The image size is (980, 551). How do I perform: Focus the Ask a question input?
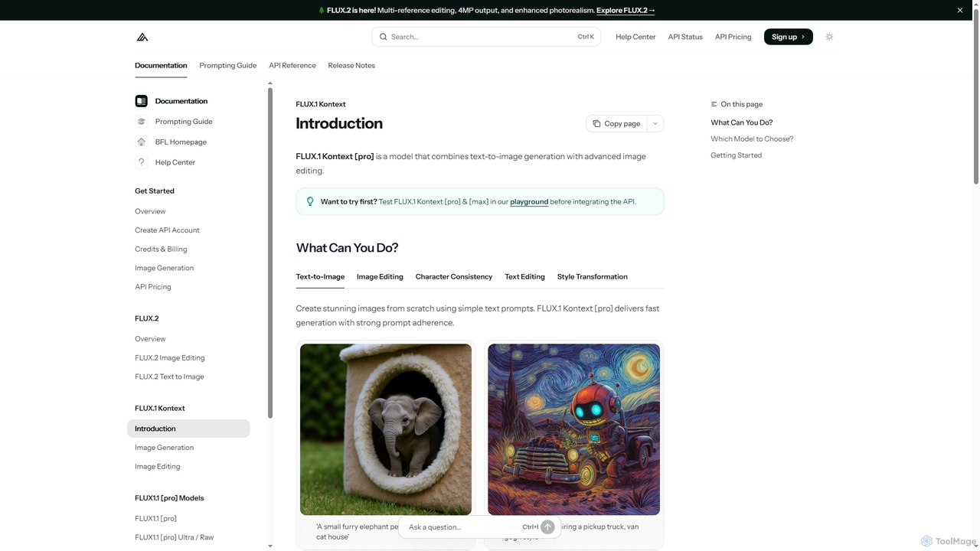pos(463,527)
